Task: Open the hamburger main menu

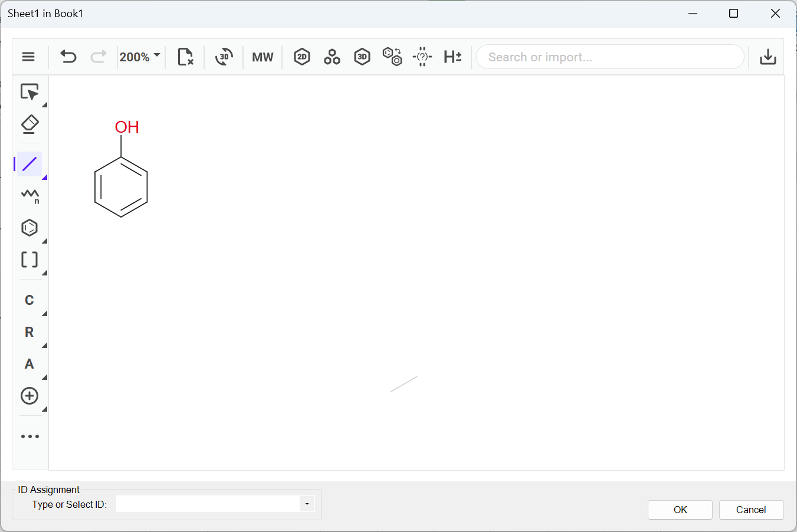Action: [28, 57]
